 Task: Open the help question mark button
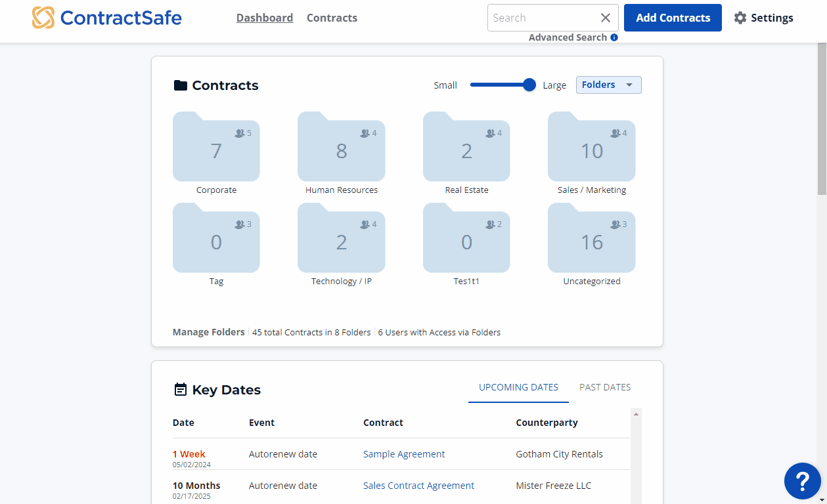803,481
